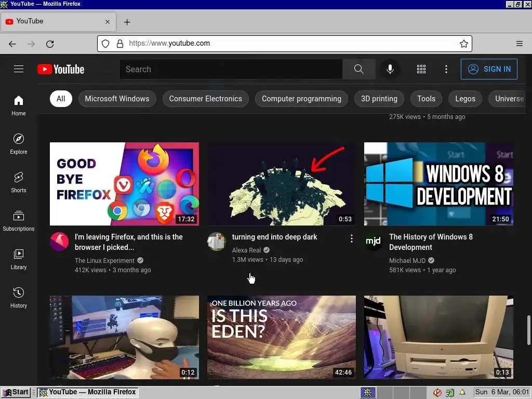Click the notification bell tray icon

462,393
